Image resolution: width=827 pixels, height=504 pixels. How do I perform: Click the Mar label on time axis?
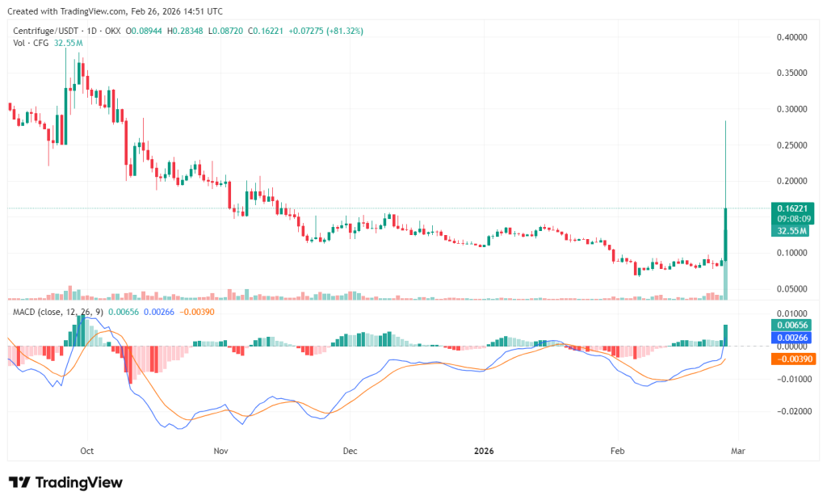pyautogui.click(x=738, y=451)
